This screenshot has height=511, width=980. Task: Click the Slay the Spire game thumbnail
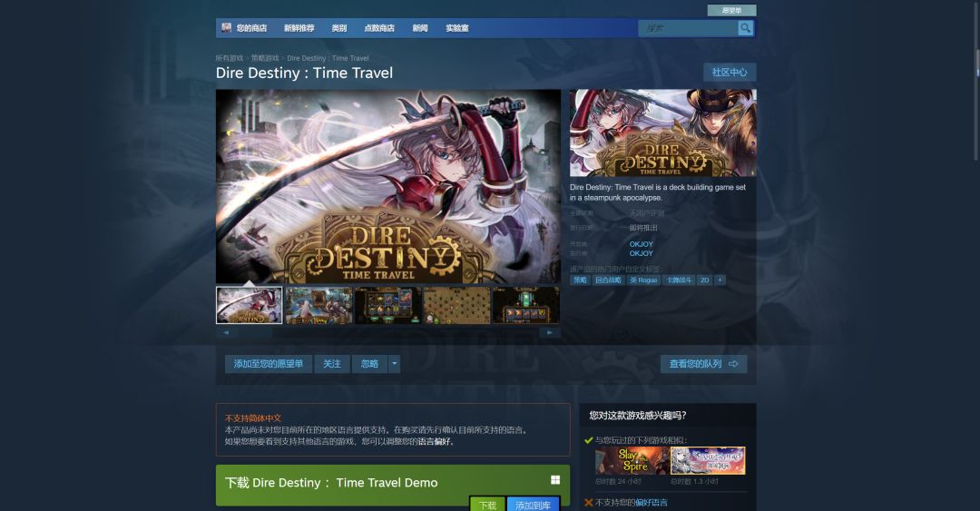(632, 461)
